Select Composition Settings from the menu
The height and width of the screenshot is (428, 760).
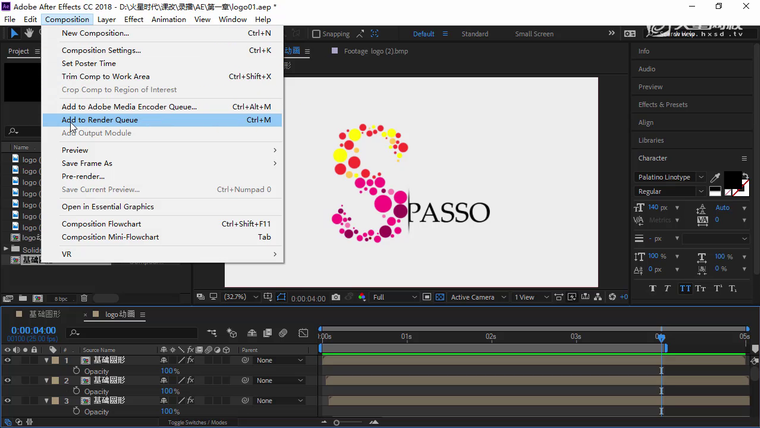coord(101,50)
